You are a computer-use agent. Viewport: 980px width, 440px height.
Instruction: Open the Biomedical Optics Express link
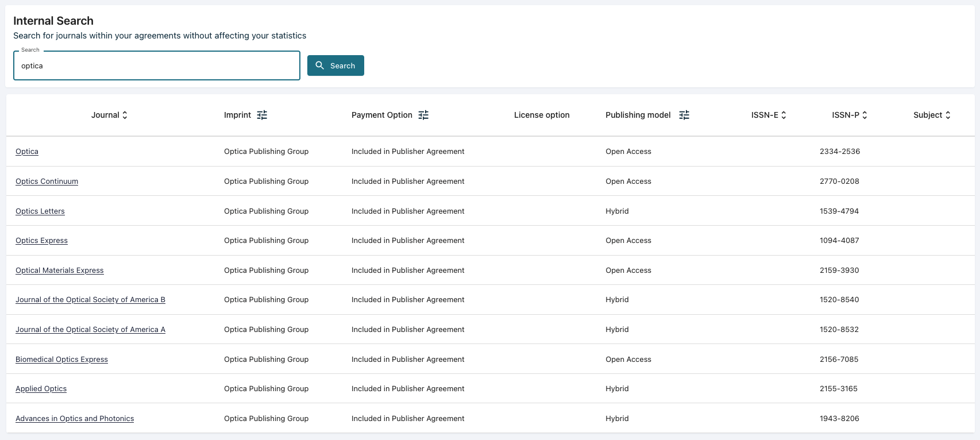[61, 360]
